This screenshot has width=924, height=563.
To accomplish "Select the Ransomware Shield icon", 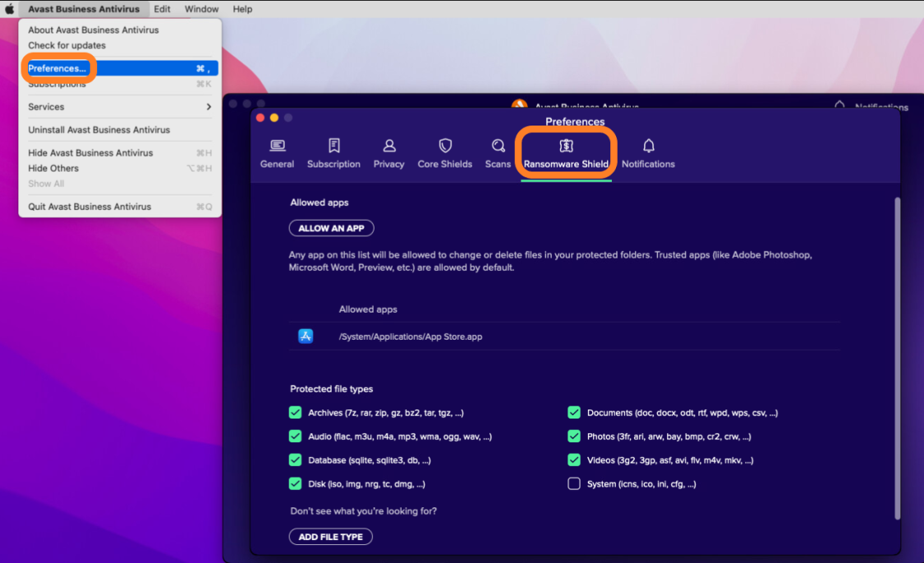I will point(566,145).
